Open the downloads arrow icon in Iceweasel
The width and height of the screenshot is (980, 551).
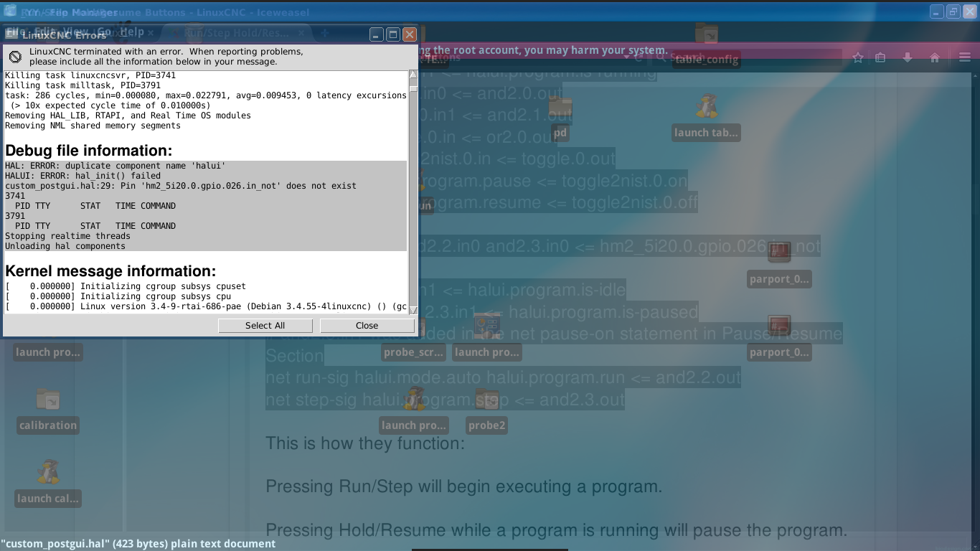pyautogui.click(x=908, y=58)
